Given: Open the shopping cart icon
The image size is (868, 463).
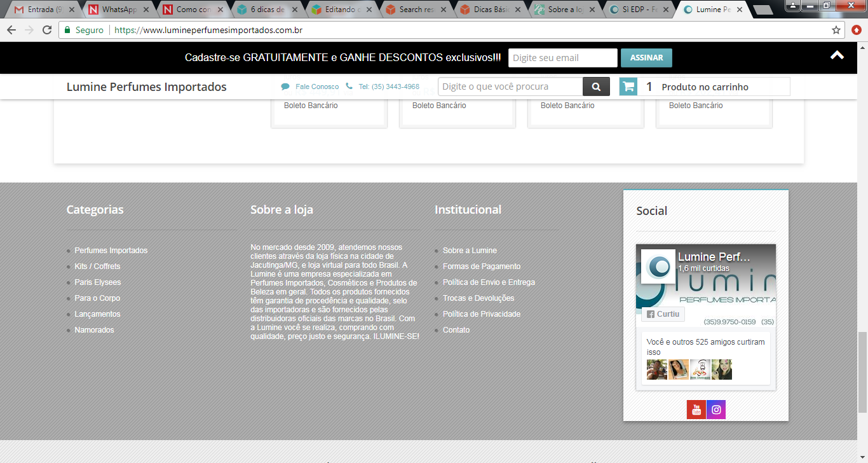Looking at the screenshot, I should pyautogui.click(x=629, y=86).
